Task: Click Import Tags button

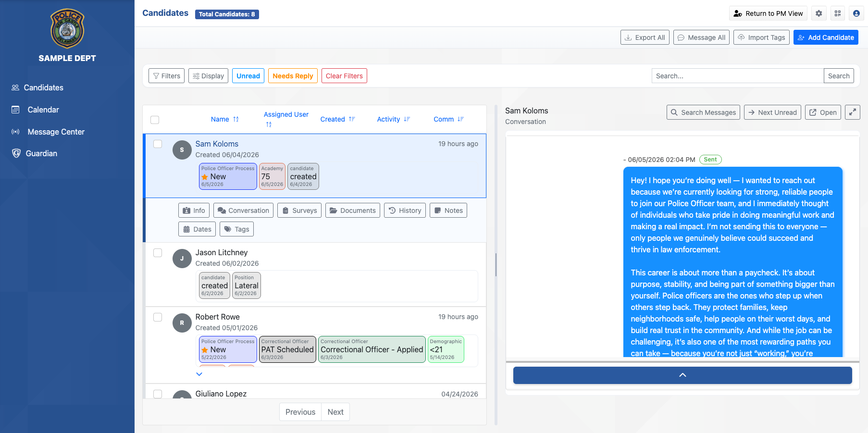Action: click(761, 37)
